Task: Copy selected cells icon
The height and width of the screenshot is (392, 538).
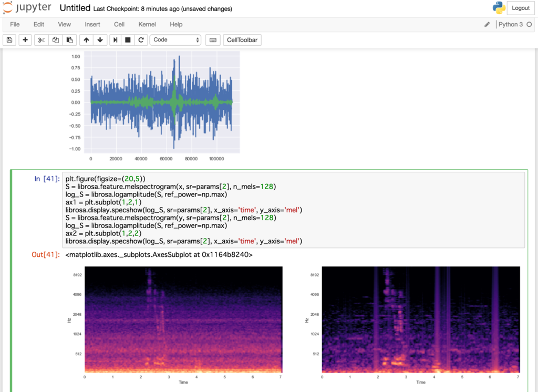Action: pos(55,40)
